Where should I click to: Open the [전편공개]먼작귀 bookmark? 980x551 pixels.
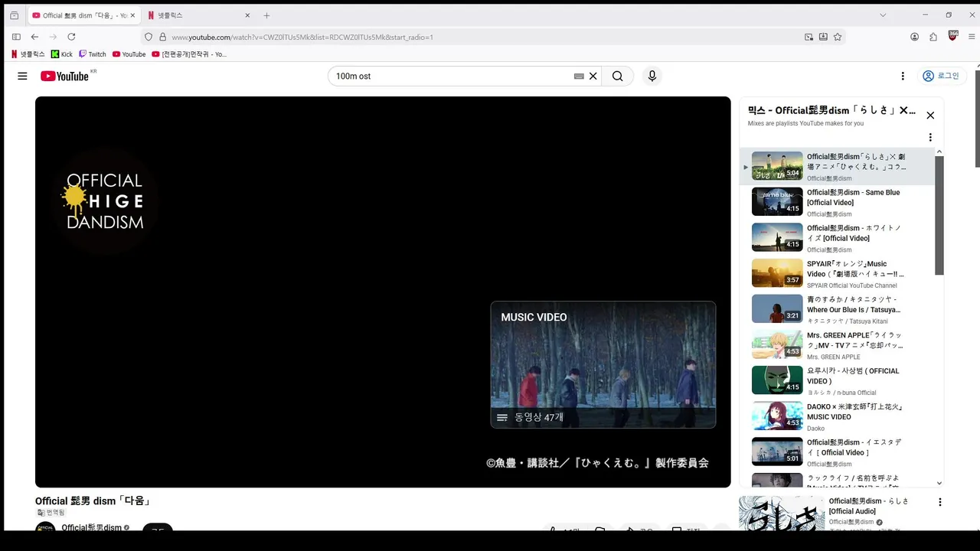(x=189, y=54)
